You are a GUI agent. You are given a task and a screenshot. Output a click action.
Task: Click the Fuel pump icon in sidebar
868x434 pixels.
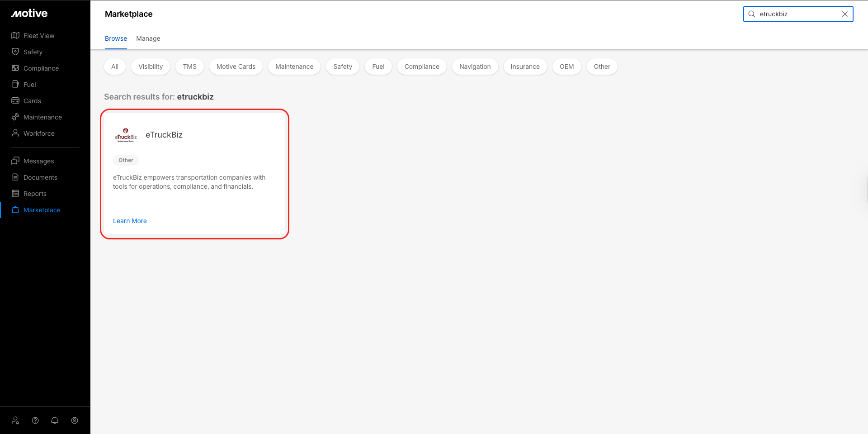[15, 84]
